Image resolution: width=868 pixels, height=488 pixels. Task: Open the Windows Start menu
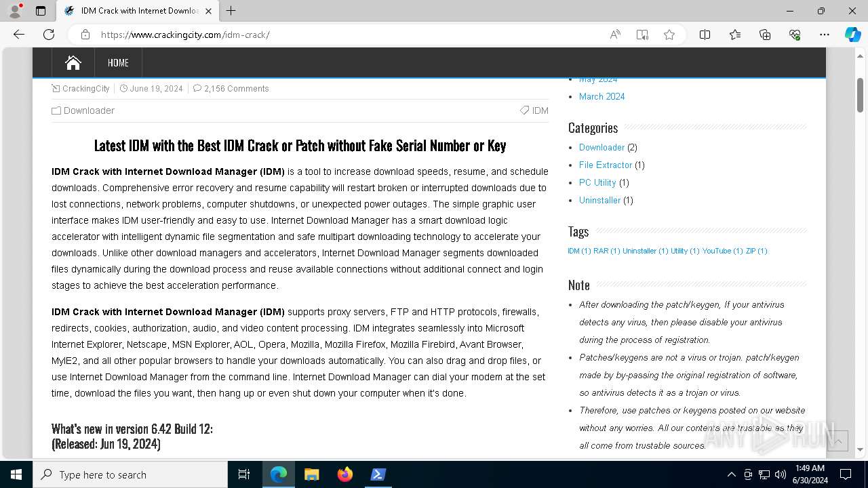click(x=16, y=474)
